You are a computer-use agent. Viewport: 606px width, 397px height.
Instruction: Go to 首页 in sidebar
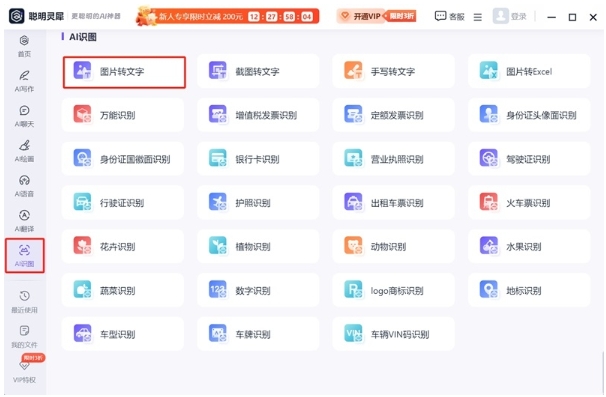pyautogui.click(x=24, y=46)
